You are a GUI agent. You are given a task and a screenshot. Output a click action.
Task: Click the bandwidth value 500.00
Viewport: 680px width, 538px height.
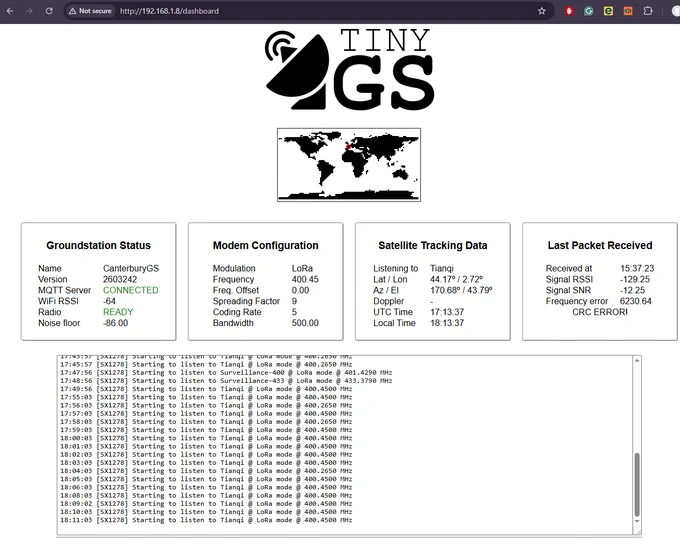[305, 323]
